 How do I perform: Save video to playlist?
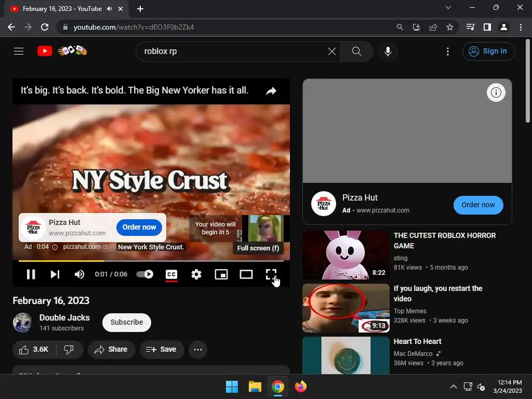162,350
